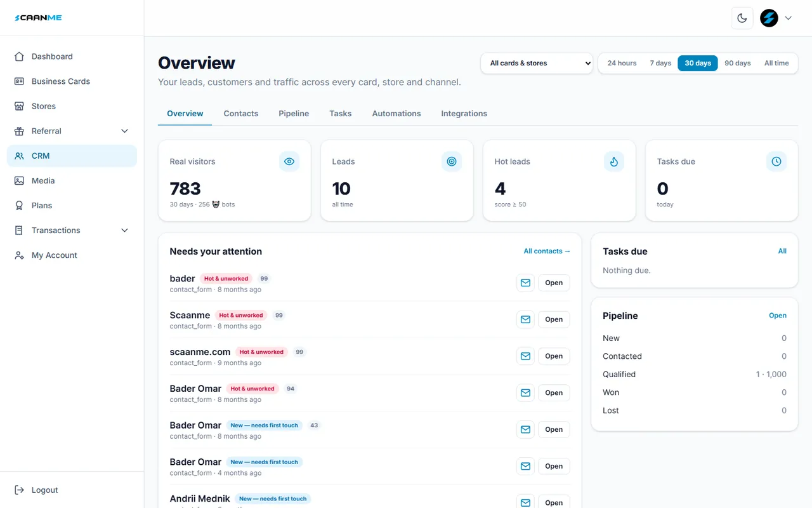Open Bader Omar with score 43
This screenshot has height=508, width=812.
pos(554,430)
